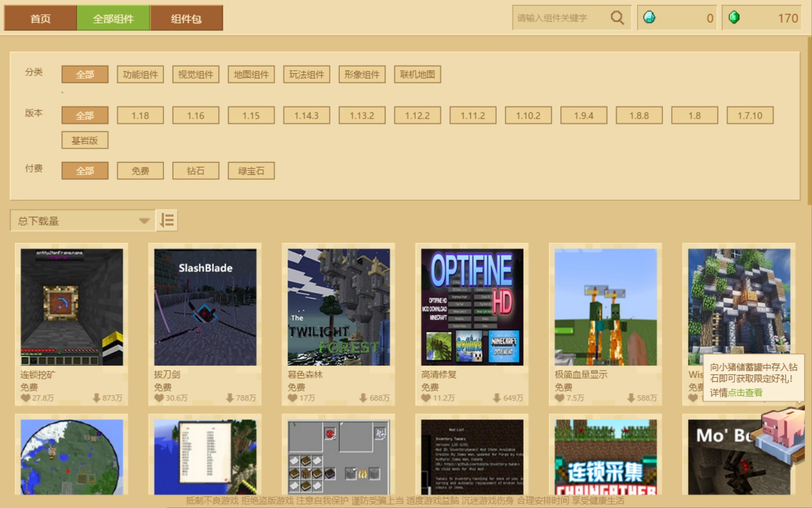The width and height of the screenshot is (812, 508).
Task: Expand the 总下载量 sort dropdown
Action: (83, 220)
